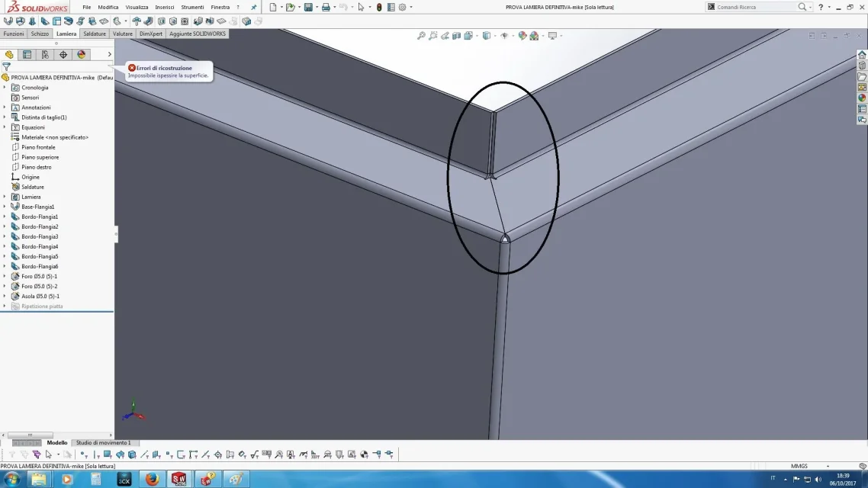Screen dimensions: 868x488
Task: Open the 3CX app in the taskbar
Action: point(124,479)
